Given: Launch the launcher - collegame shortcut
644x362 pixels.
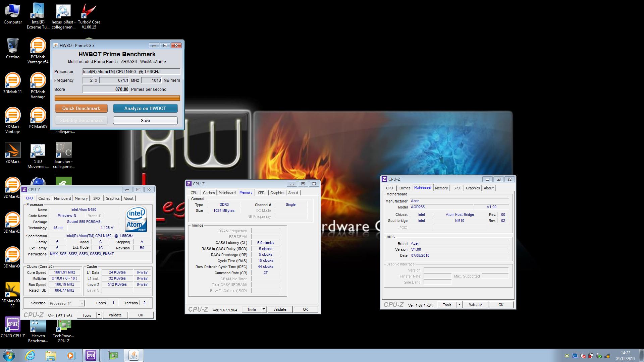Looking at the screenshot, I should point(63,156).
